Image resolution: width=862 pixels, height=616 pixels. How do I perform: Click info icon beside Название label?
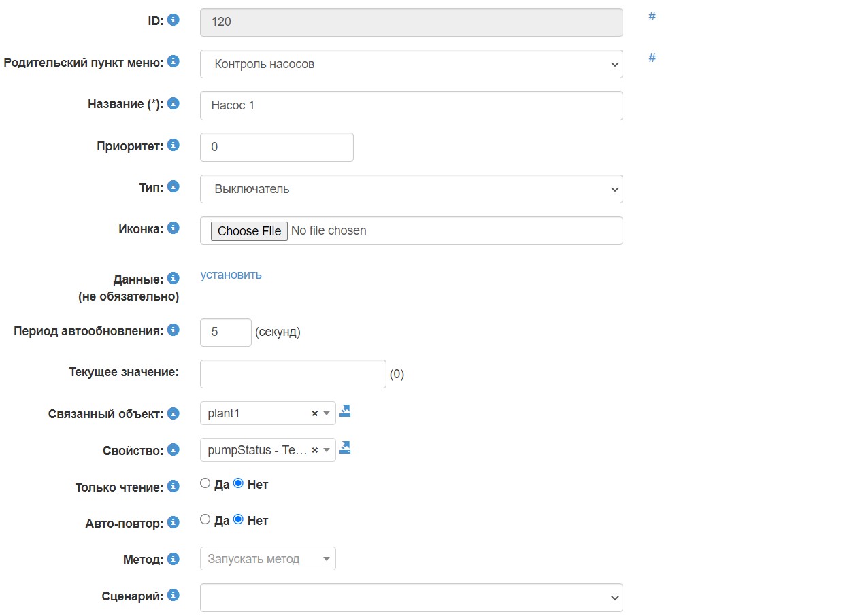tap(173, 103)
